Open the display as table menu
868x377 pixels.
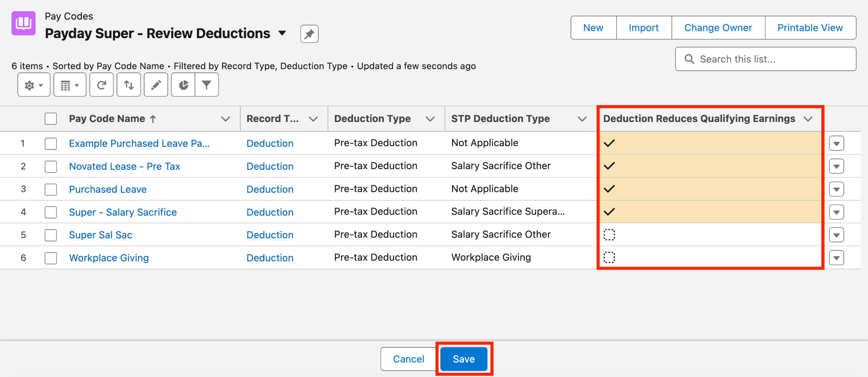pos(70,85)
